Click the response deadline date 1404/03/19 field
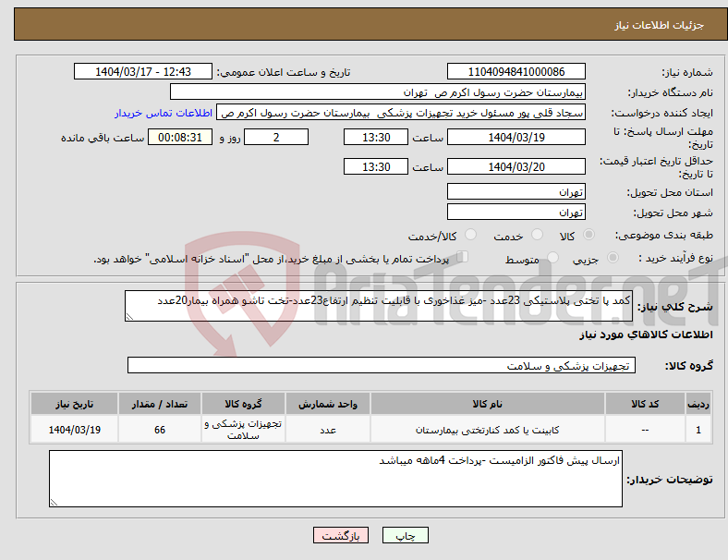This screenshot has width=728, height=560. pos(516,138)
